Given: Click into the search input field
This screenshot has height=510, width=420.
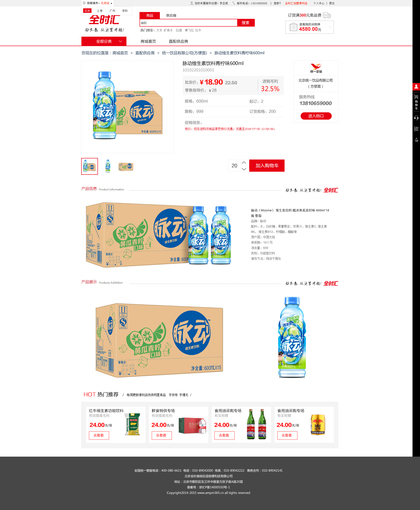Looking at the screenshot, I should click(188, 23).
